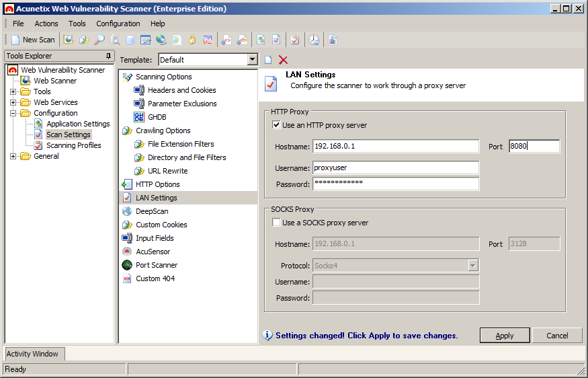588x378 pixels.
Task: Open Authentication Tester padlock toolbar icon
Action: coord(192,40)
